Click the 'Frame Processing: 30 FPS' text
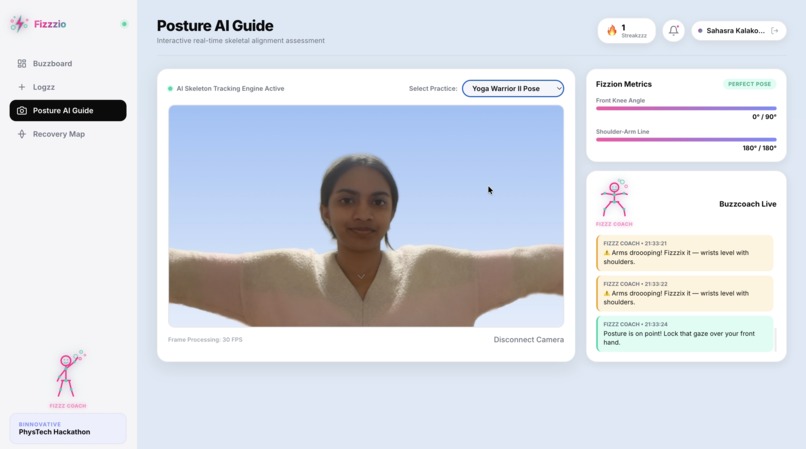The image size is (806, 449). coord(205,339)
